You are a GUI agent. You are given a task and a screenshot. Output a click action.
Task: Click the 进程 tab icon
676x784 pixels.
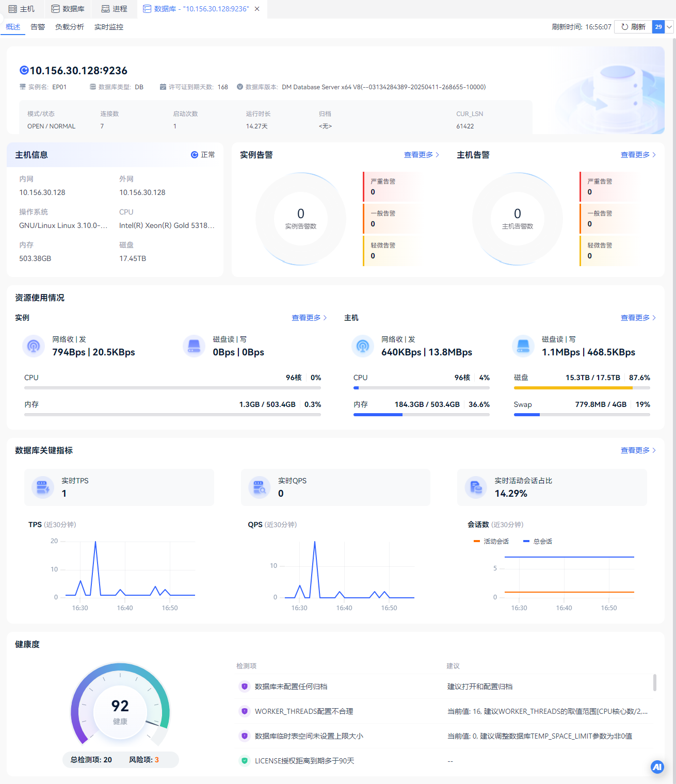(x=106, y=9)
